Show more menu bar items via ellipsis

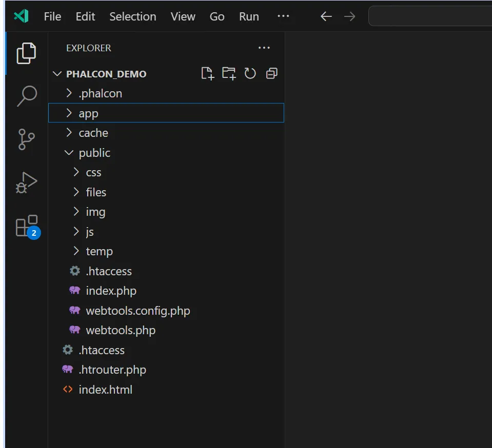click(x=283, y=16)
